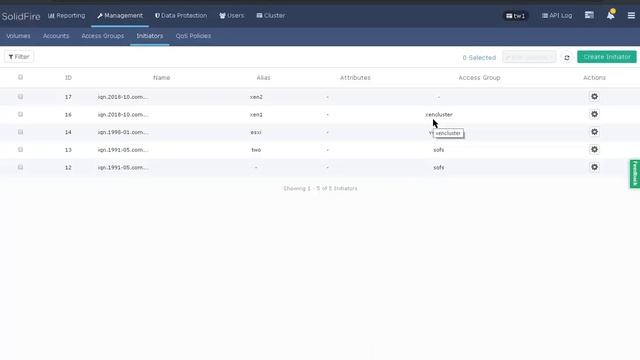Click Create Initiator button

(607, 57)
